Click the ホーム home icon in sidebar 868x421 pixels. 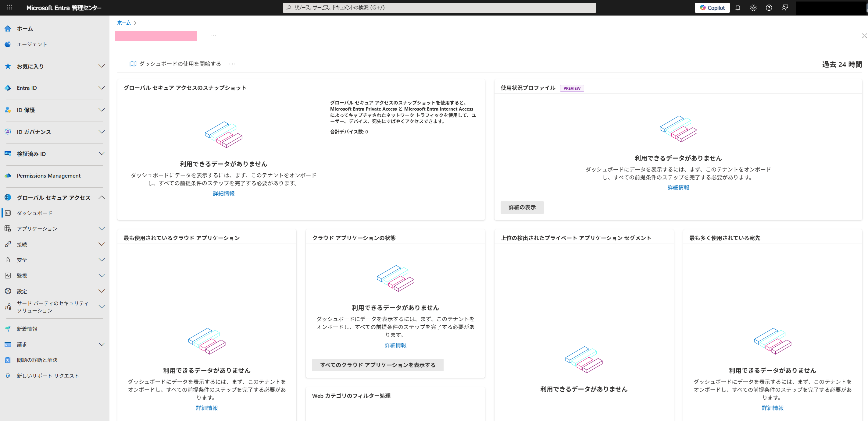point(8,29)
